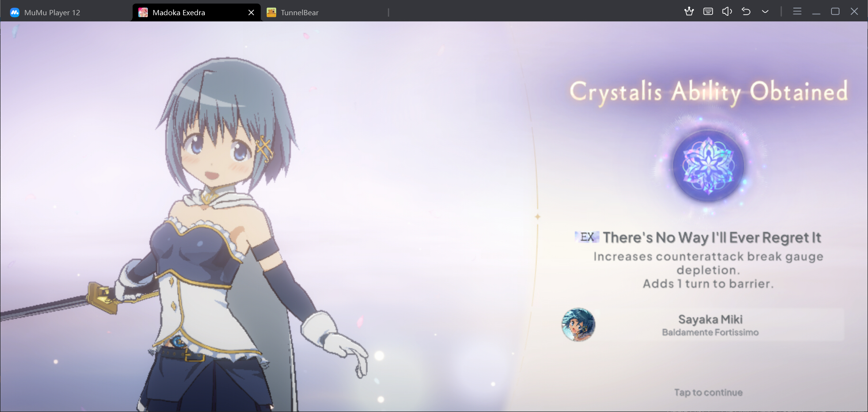Click the back arrow icon

click(746, 11)
